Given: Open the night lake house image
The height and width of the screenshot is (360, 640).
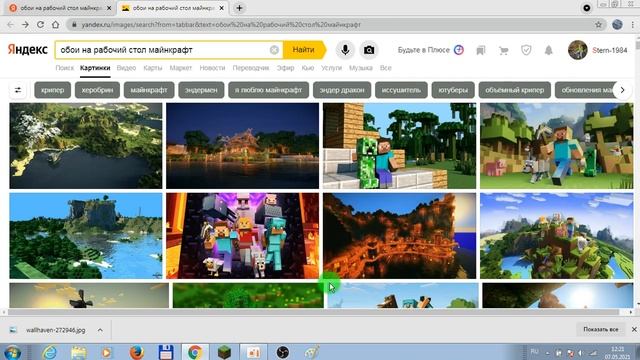Looking at the screenshot, I should tap(242, 146).
